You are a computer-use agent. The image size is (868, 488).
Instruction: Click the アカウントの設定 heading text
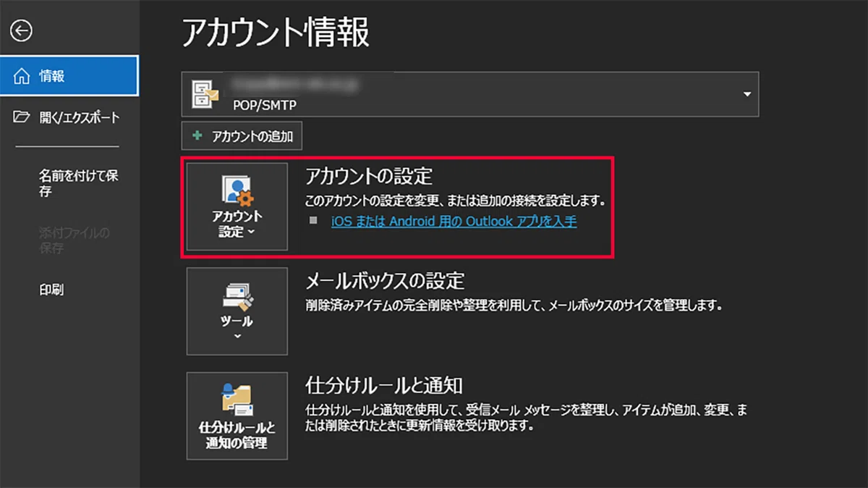point(369,176)
